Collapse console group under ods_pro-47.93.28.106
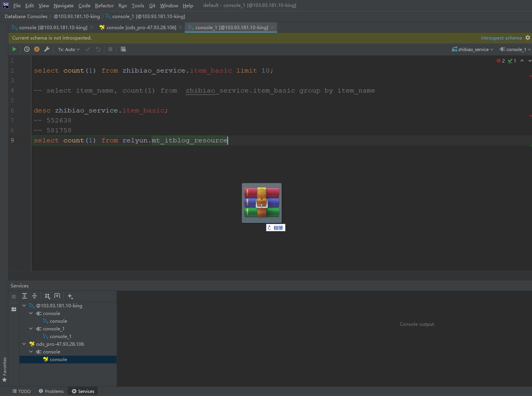This screenshot has width=532, height=396. tap(31, 351)
